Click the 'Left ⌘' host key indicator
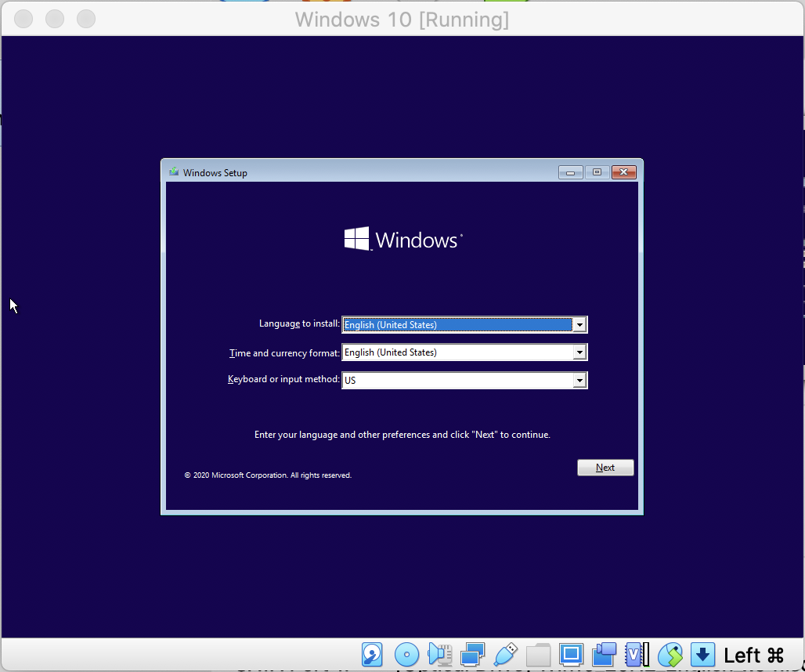The image size is (805, 672). pyautogui.click(x=753, y=655)
